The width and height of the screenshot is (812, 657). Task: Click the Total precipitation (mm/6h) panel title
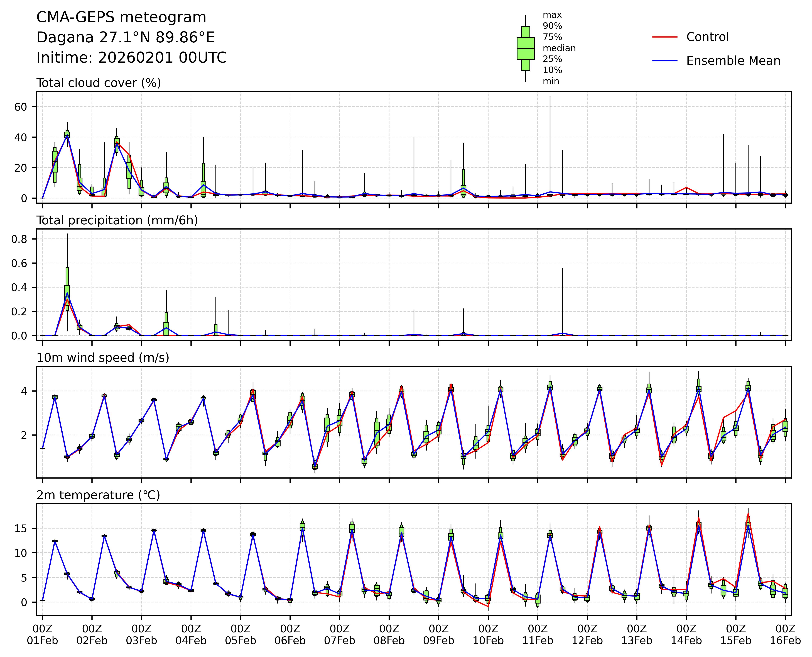(117, 220)
